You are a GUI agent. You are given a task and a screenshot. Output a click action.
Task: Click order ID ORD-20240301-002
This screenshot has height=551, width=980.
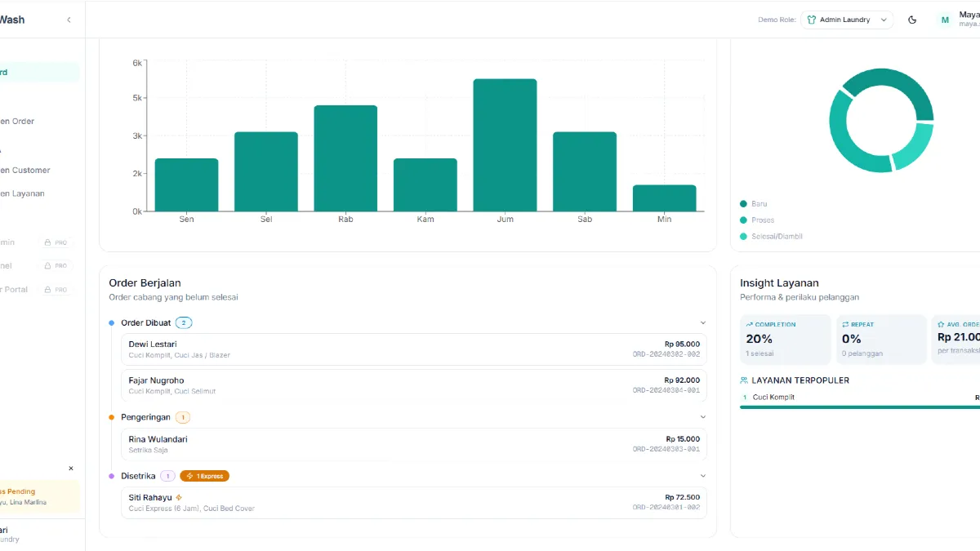click(666, 509)
